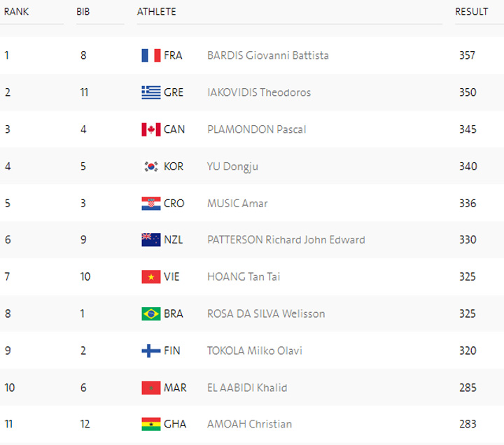The width and height of the screenshot is (504, 445).
Task: Click the Brazil flag icon
Action: point(150,313)
